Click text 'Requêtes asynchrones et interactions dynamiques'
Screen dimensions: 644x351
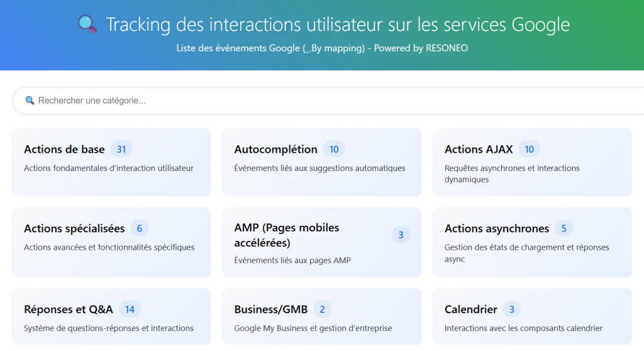click(512, 174)
